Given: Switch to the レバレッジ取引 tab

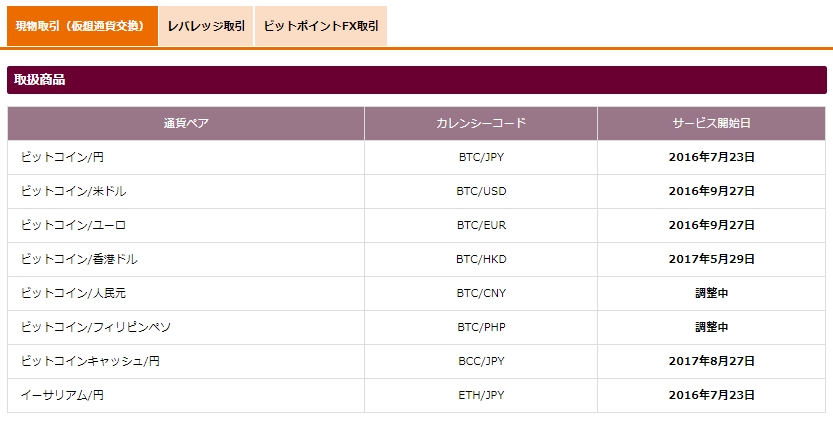Looking at the screenshot, I should (x=206, y=26).
